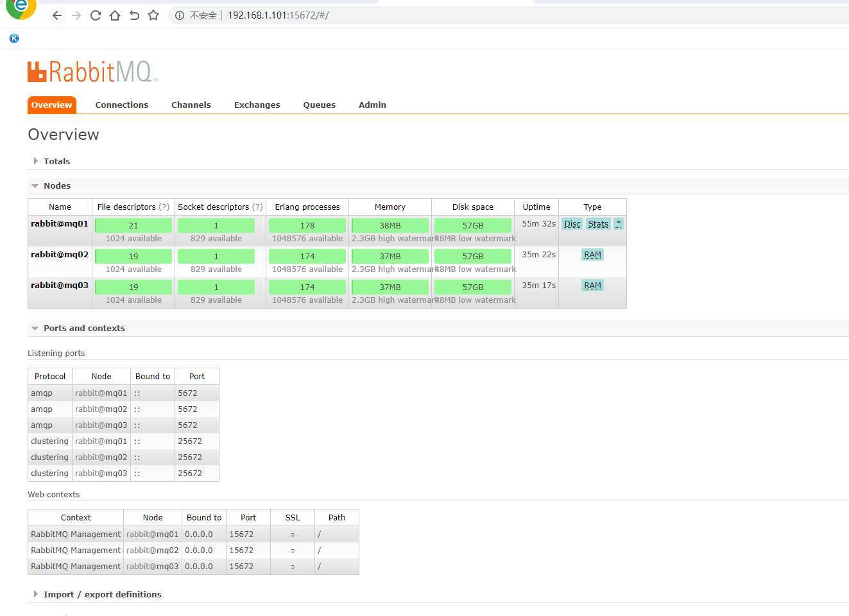This screenshot has height=616, width=849.
Task: Click uptime value 35m 17s
Action: point(539,285)
